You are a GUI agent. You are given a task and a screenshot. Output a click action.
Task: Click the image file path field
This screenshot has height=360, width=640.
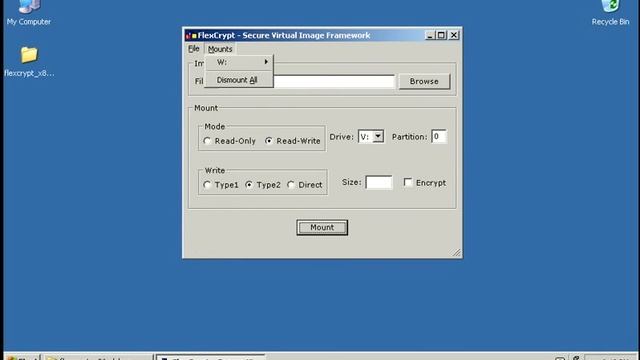coord(334,81)
